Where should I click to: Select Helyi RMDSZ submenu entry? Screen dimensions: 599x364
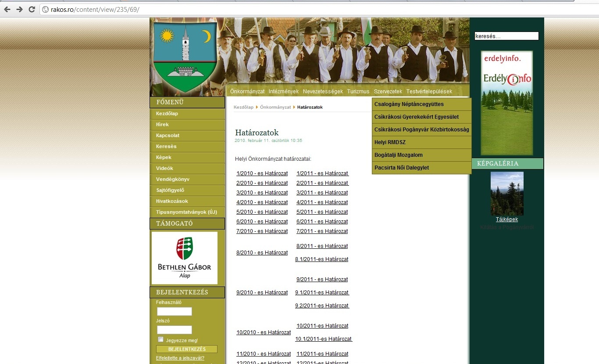coord(421,142)
